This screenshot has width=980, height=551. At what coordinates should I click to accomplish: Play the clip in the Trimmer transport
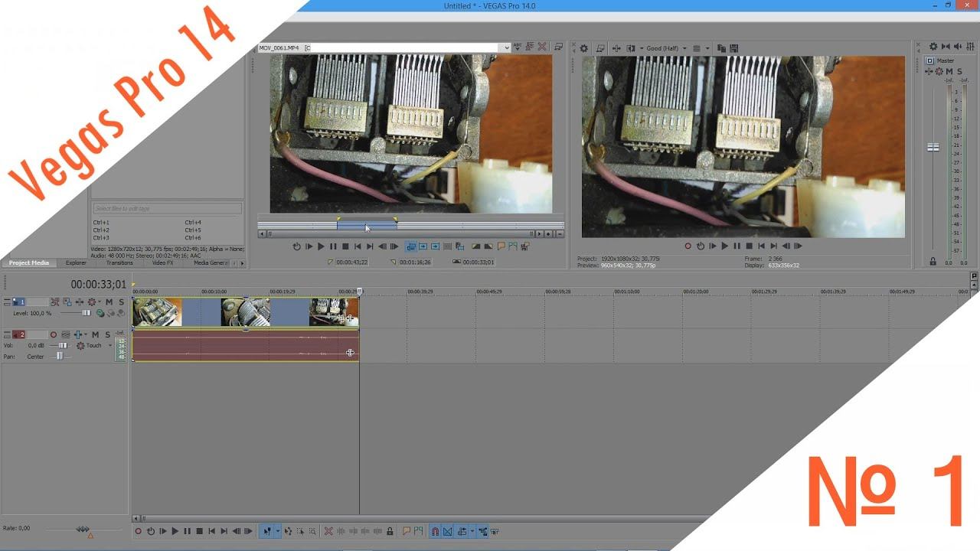point(321,246)
